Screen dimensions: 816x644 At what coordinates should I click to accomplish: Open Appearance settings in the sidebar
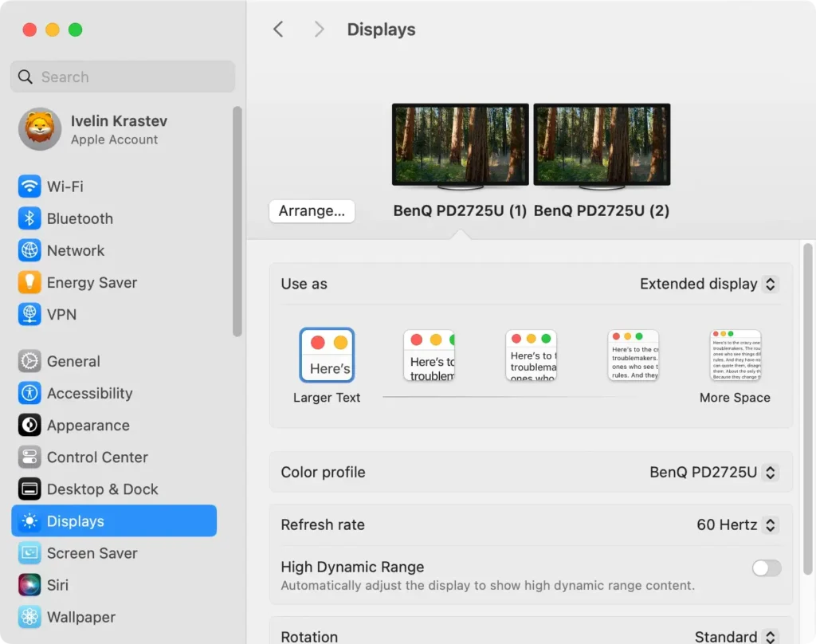coord(114,426)
